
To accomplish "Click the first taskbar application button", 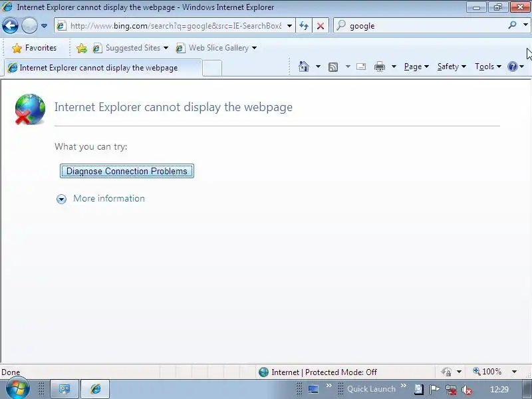I will point(65,389).
